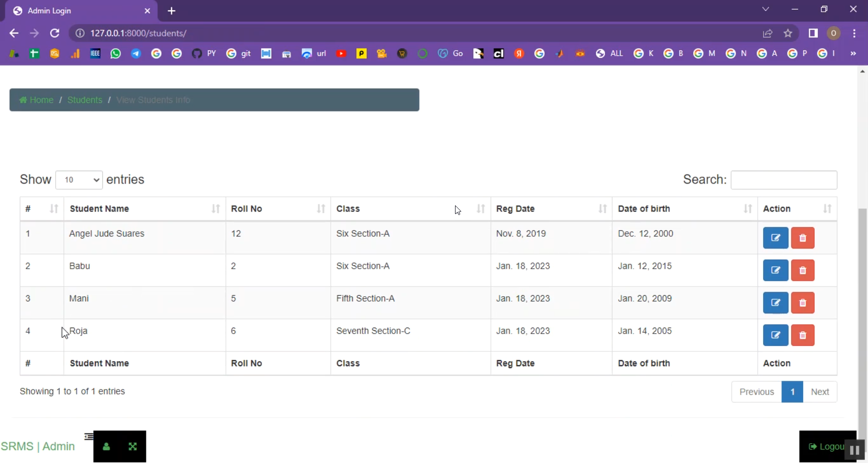Open the GitHub PY bookmark
Image resolution: width=868 pixels, height=463 pixels.
204,53
